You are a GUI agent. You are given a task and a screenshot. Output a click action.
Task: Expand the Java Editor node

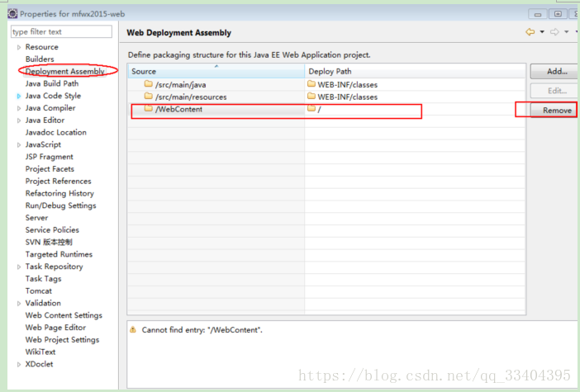[x=19, y=120]
